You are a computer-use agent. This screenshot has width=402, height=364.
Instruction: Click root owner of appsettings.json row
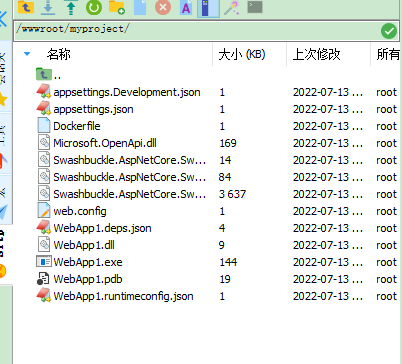coord(387,109)
